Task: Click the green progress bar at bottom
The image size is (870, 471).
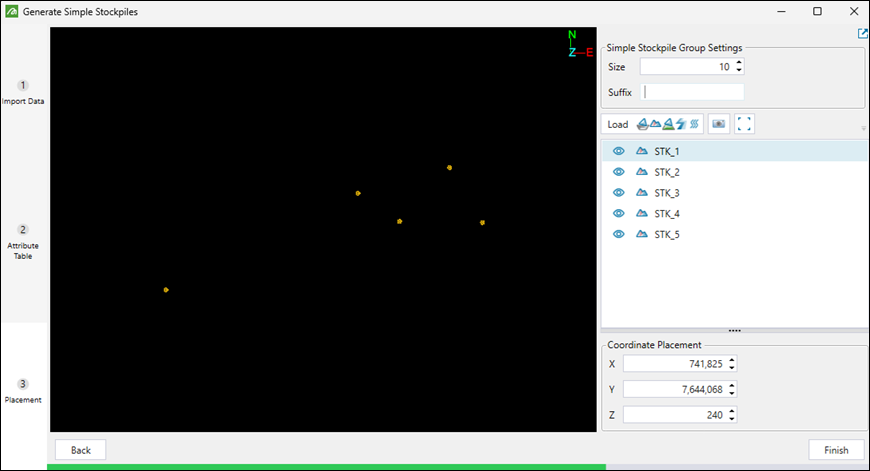Action: click(x=326, y=467)
